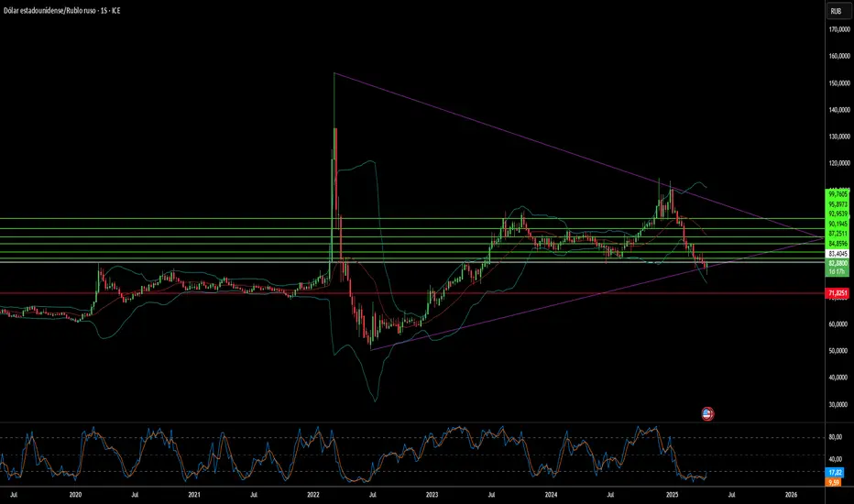Select the green 87,2511 price label
Viewport: 854px width, 504px height.
click(x=838, y=234)
